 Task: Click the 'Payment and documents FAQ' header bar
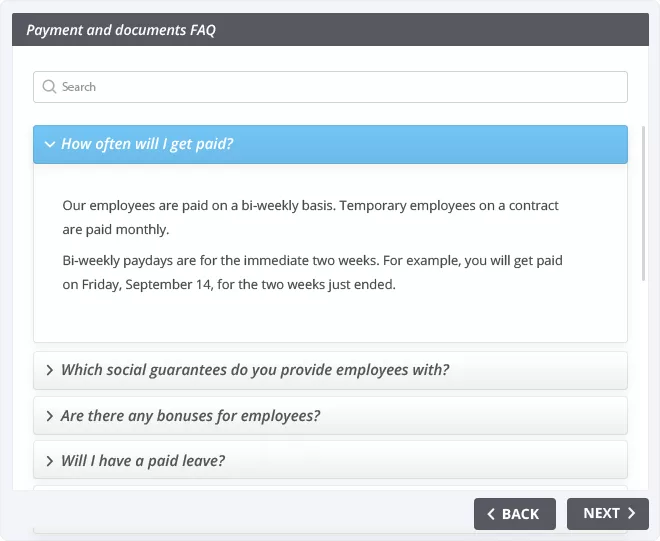(330, 29)
